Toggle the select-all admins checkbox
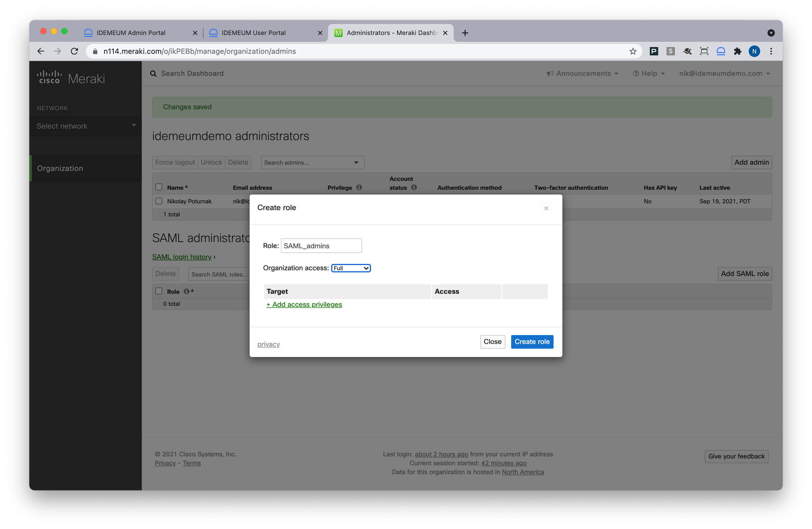Viewport: 812px width, 529px height. pos(159,187)
